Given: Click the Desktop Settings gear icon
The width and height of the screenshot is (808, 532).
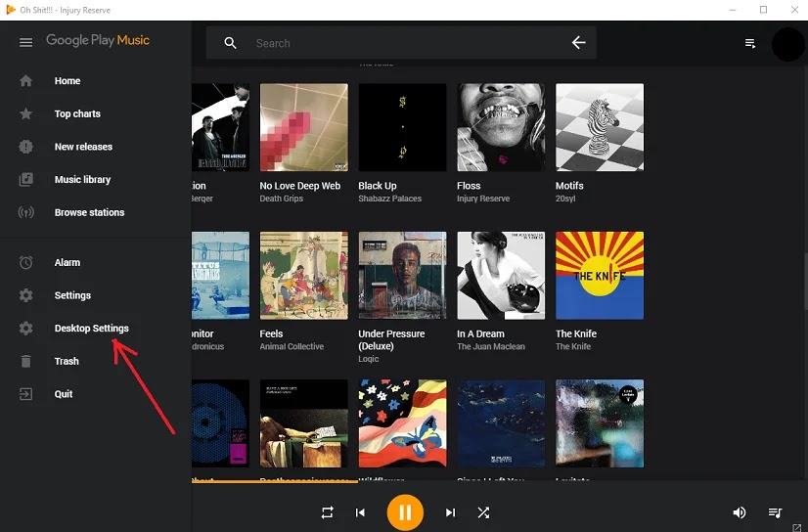Looking at the screenshot, I should 25,329.
